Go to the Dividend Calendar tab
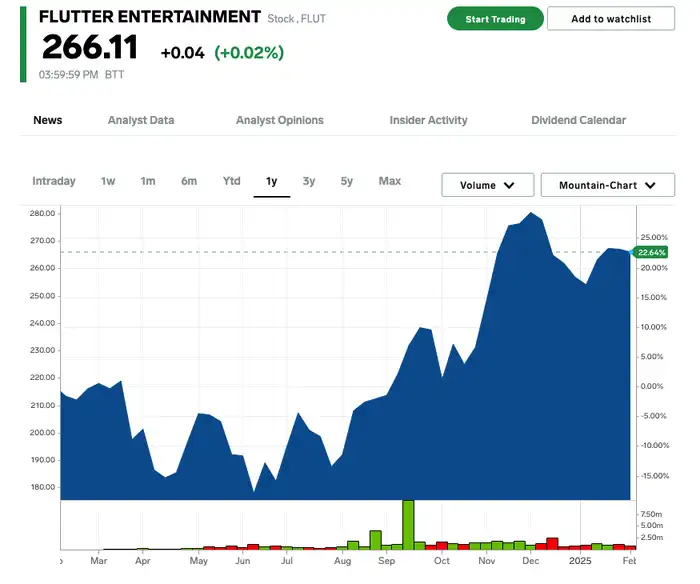700x584 pixels. 579,120
